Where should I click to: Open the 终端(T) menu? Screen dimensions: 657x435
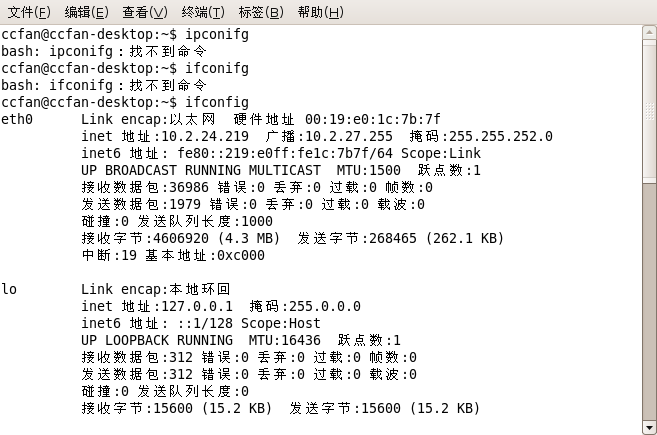[x=203, y=12]
